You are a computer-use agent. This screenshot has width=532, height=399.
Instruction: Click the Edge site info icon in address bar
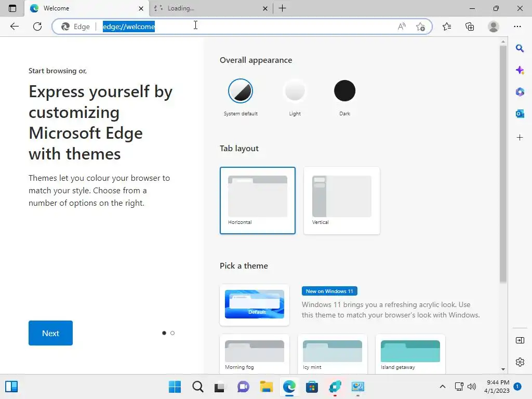tap(65, 26)
